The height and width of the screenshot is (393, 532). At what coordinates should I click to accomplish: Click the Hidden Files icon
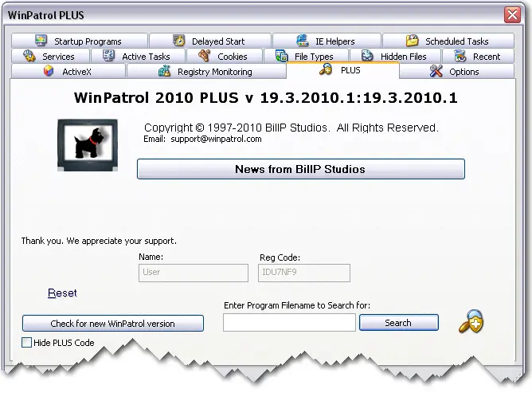click(367, 56)
